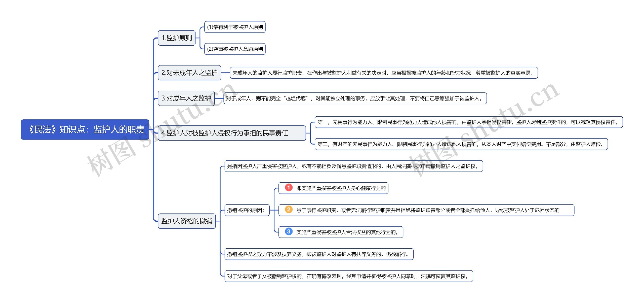Click text starting 是指因监护人严重侵害被监护人
The width and height of the screenshot is (644, 303).
pyautogui.click(x=354, y=166)
